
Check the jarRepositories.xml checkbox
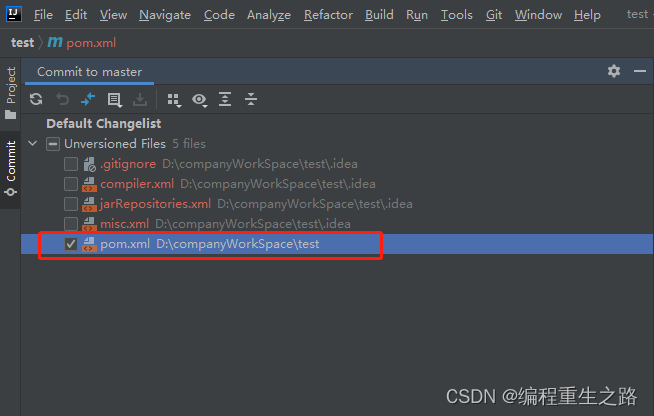(71, 204)
